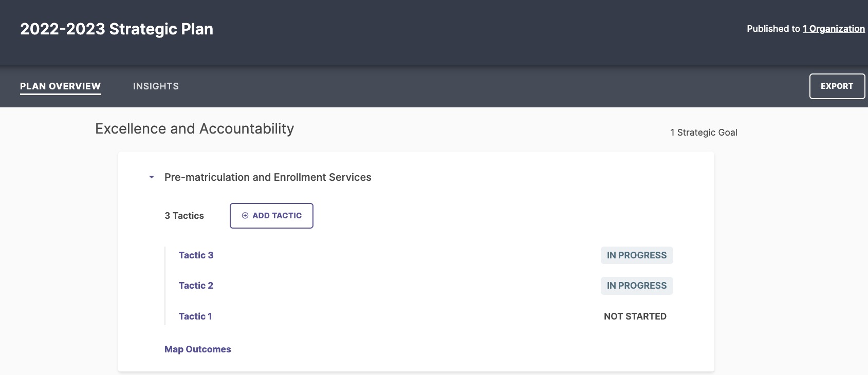
Task: Click the 3 Tactics count label
Action: (x=184, y=216)
